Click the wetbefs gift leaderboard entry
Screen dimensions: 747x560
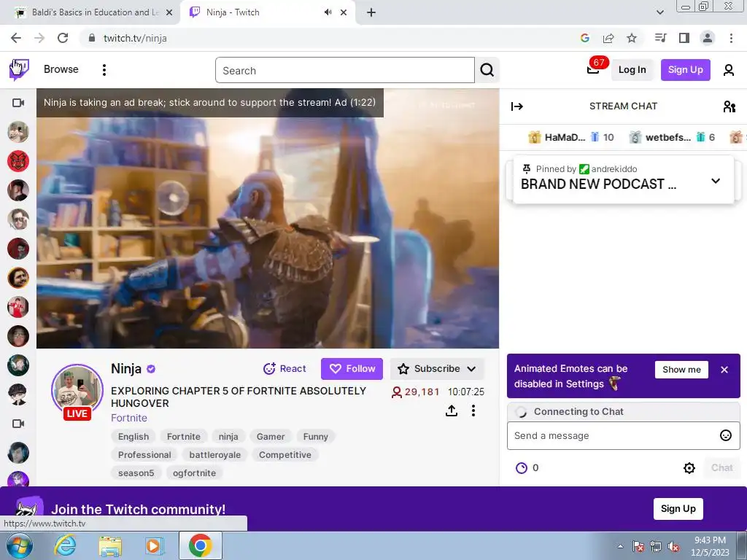point(672,137)
